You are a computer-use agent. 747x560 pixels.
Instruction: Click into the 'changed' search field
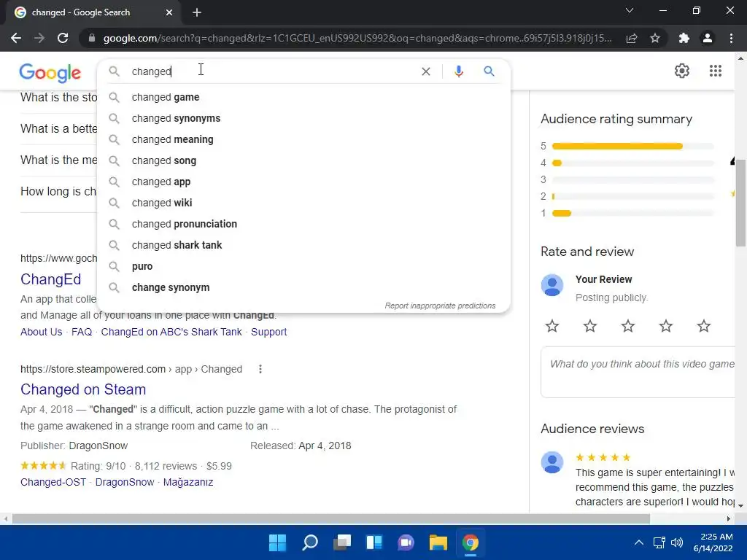tap(271, 71)
